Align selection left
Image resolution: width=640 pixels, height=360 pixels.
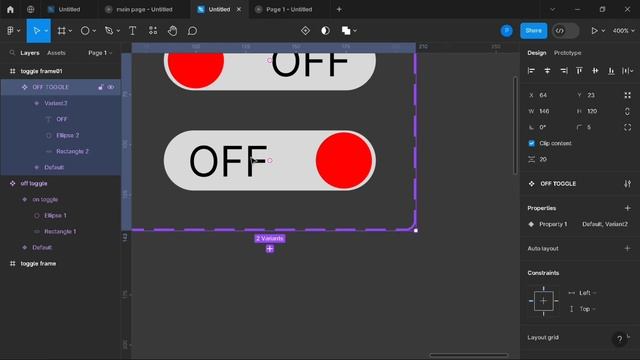(531, 71)
